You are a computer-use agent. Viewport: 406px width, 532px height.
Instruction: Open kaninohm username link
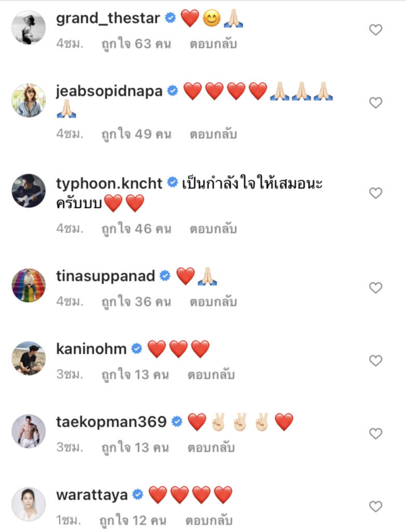pos(91,349)
